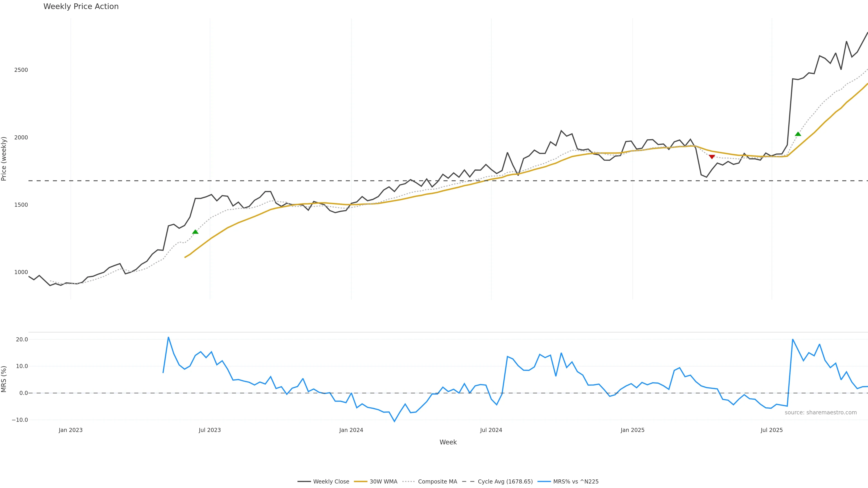
Task: Click the red down-triangle signal marker
Action: point(712,157)
